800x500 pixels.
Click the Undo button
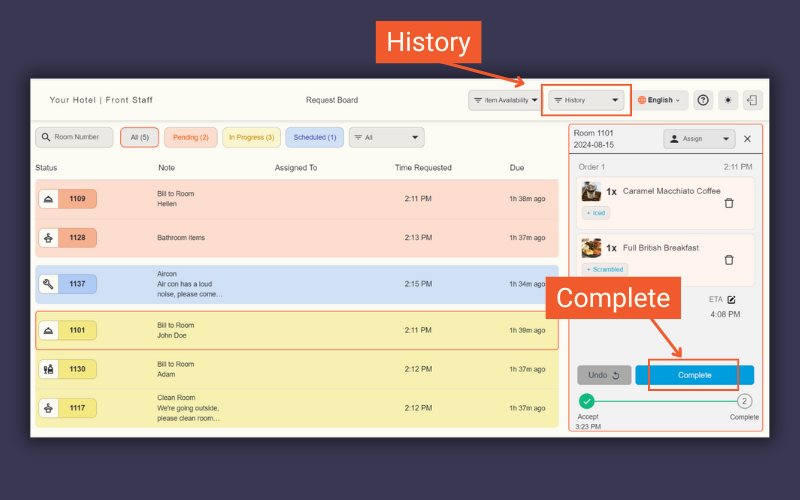603,375
